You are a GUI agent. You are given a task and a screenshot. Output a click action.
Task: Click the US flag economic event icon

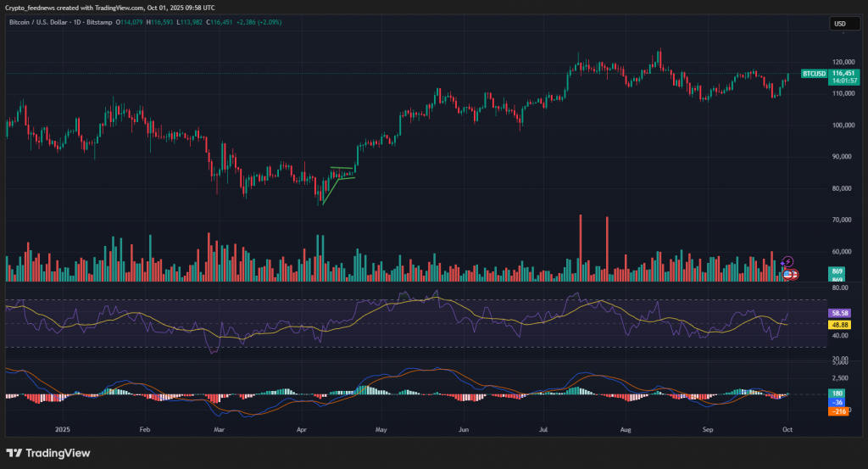pyautogui.click(x=788, y=274)
